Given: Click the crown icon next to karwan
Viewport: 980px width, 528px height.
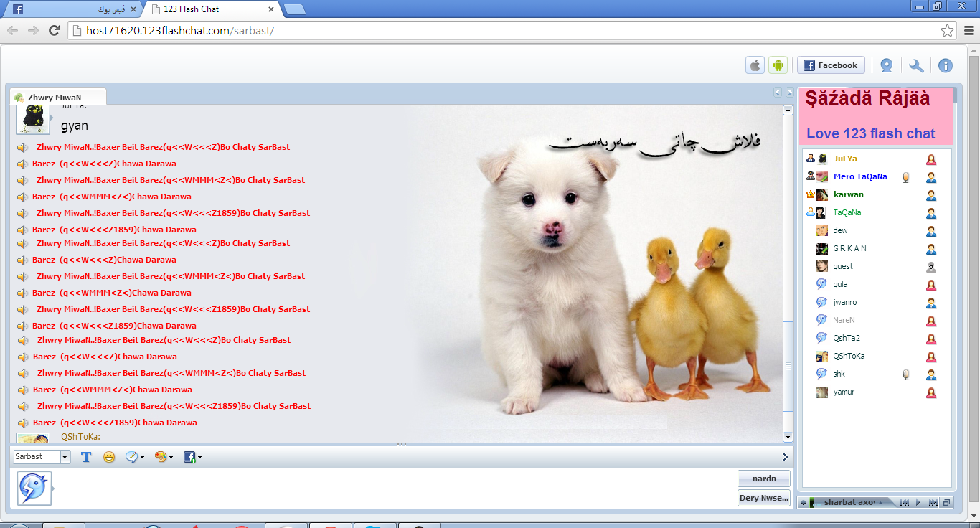Looking at the screenshot, I should tap(811, 194).
